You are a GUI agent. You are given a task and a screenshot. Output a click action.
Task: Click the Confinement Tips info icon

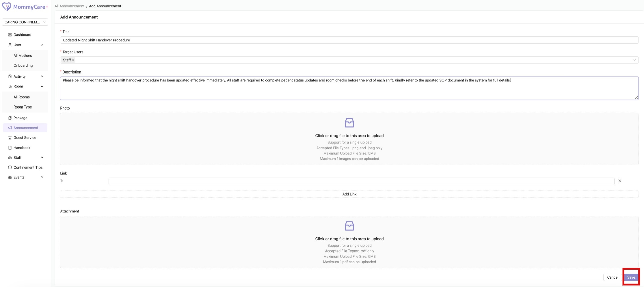pos(10,167)
